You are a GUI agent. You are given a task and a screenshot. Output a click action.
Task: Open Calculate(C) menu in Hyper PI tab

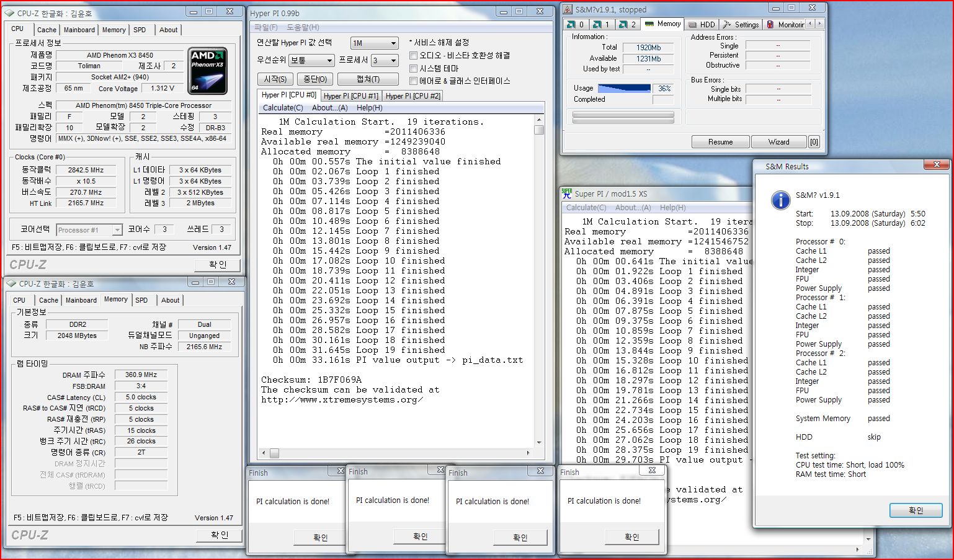(x=283, y=108)
